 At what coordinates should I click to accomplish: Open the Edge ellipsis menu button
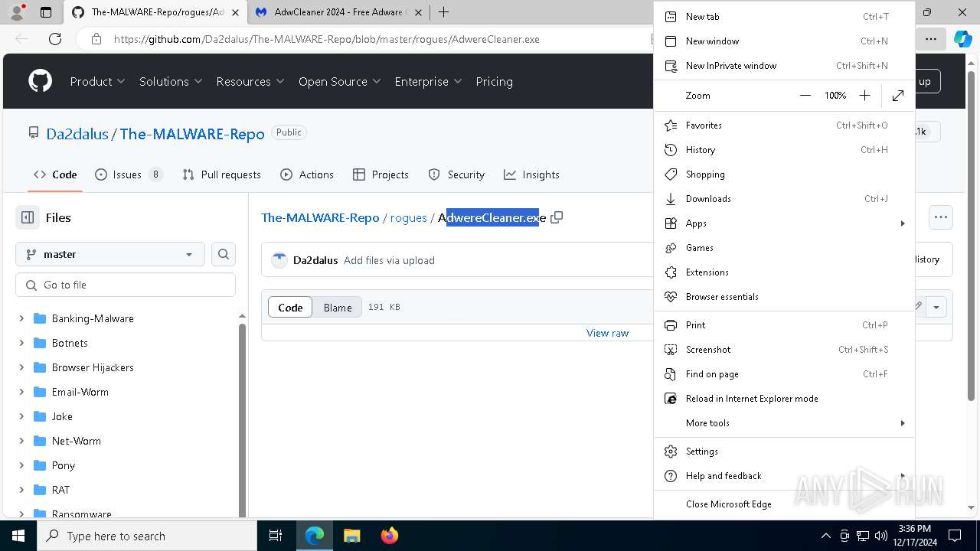tap(930, 39)
